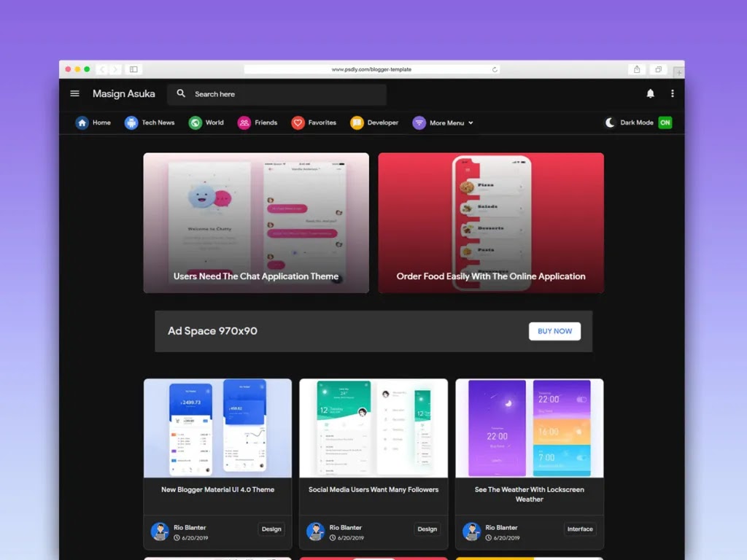Turn off the Dark Mode ON switch

click(665, 122)
